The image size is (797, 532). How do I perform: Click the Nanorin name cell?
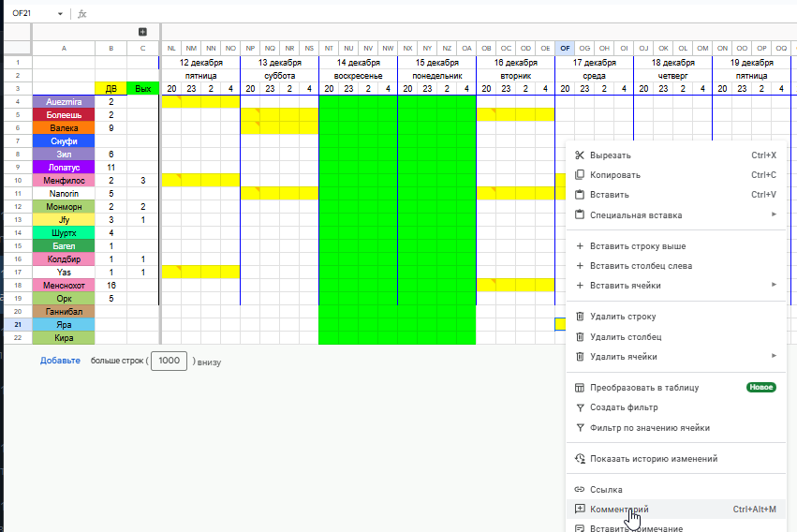click(64, 194)
